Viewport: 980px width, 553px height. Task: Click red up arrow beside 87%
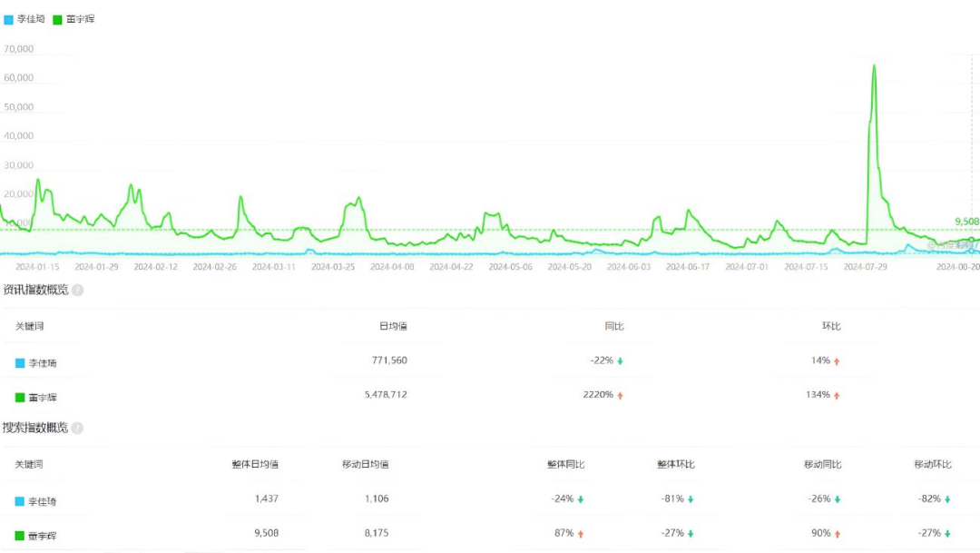[581, 534]
